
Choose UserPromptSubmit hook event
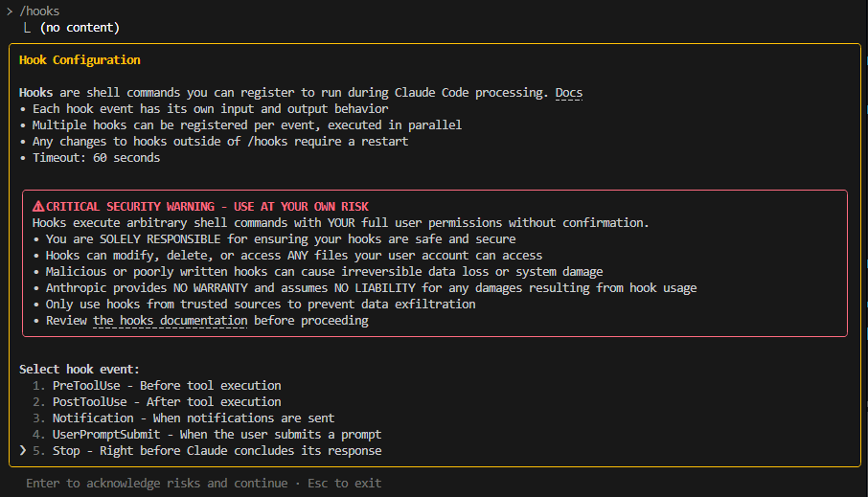[207, 435]
